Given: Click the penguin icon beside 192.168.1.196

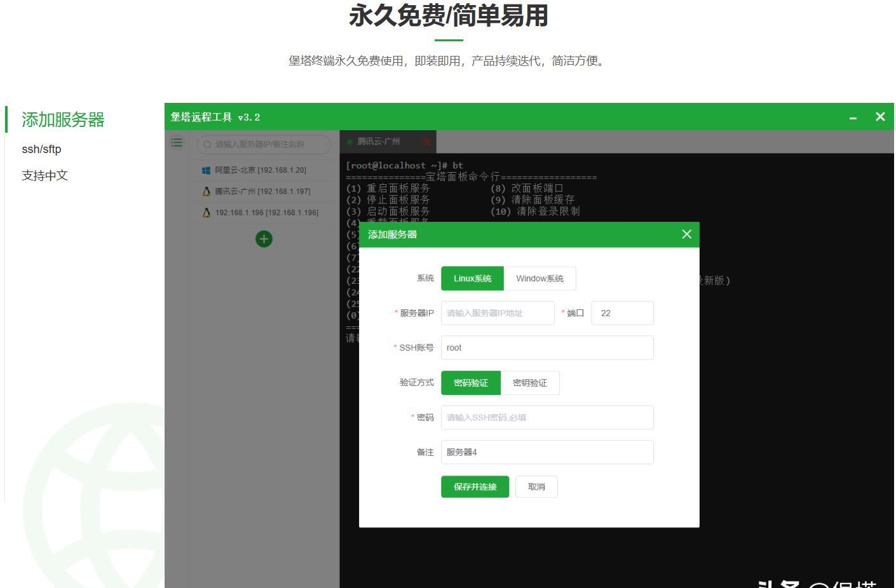Looking at the screenshot, I should pyautogui.click(x=206, y=213).
